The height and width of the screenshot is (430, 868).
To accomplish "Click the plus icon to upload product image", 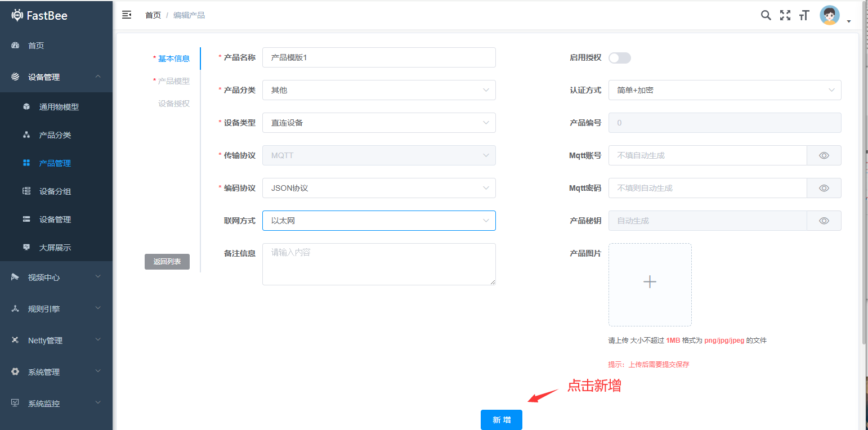I will coord(650,282).
